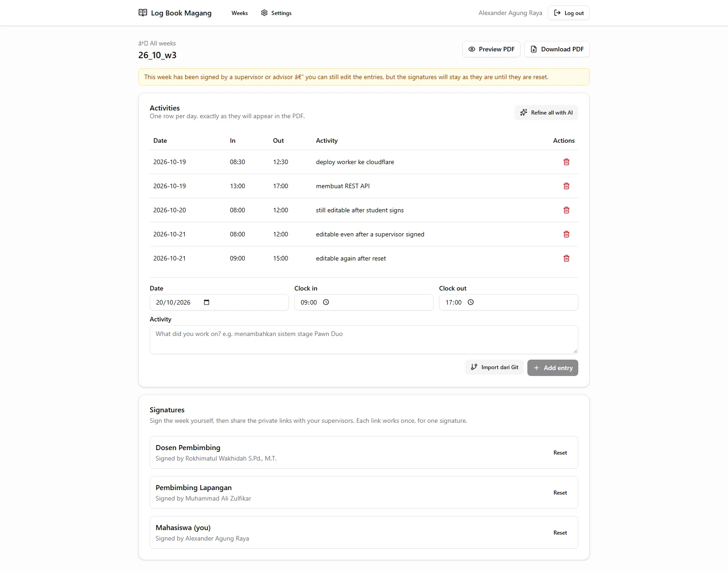Select the activity text 'membuat REST API'
728x571 pixels.
tap(343, 186)
